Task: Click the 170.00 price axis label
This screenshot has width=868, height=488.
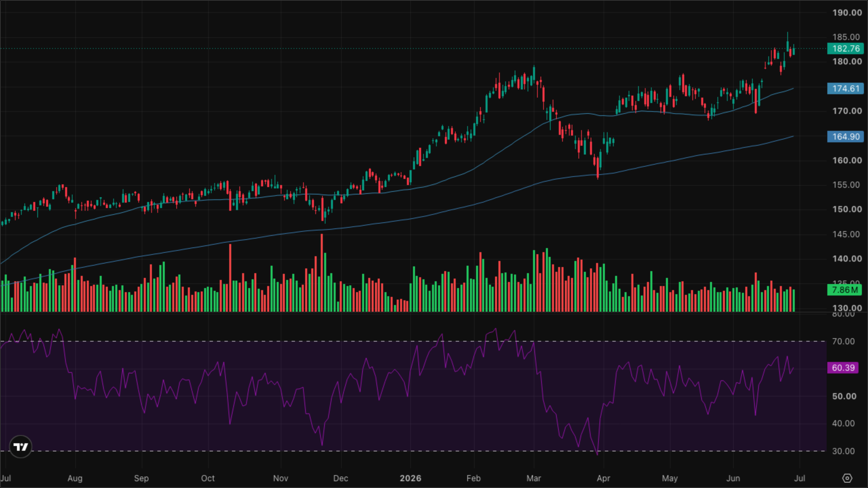Action: pyautogui.click(x=847, y=111)
